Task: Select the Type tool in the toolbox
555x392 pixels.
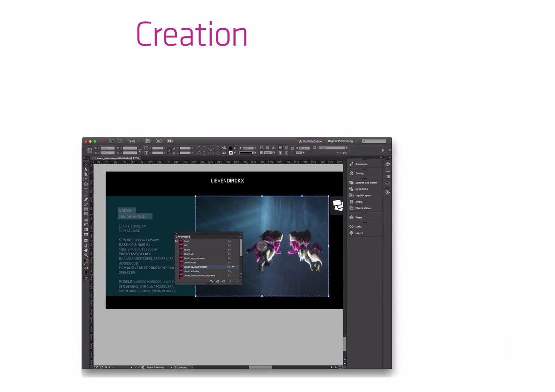Action: [86, 190]
